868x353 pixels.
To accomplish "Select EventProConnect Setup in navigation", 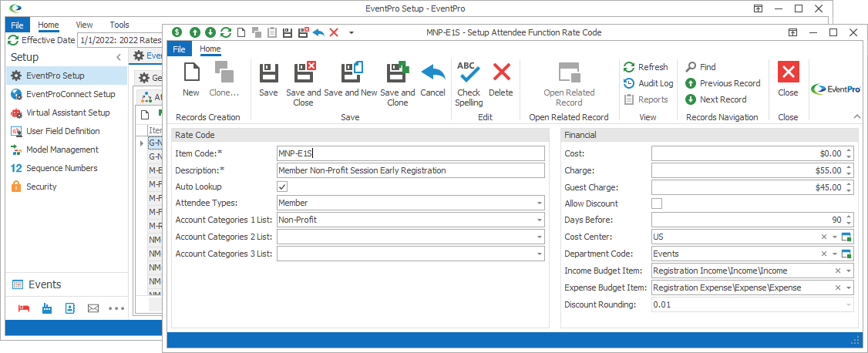I will (x=66, y=94).
